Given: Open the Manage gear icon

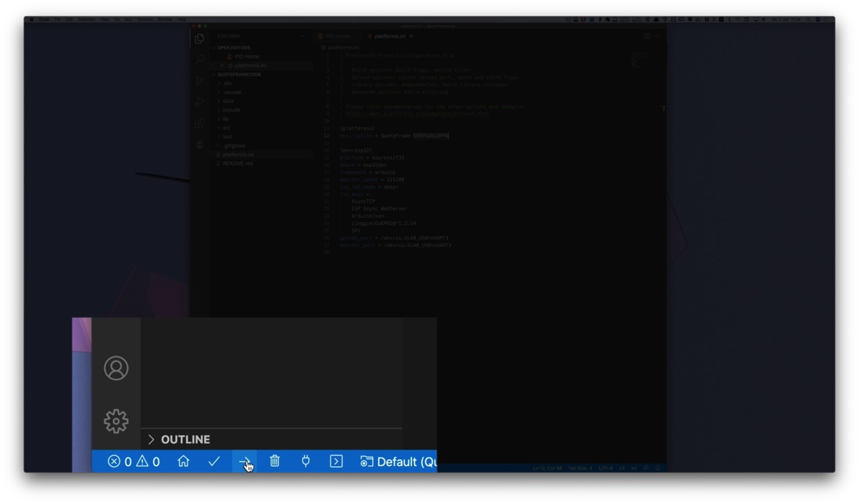Looking at the screenshot, I should [x=116, y=421].
